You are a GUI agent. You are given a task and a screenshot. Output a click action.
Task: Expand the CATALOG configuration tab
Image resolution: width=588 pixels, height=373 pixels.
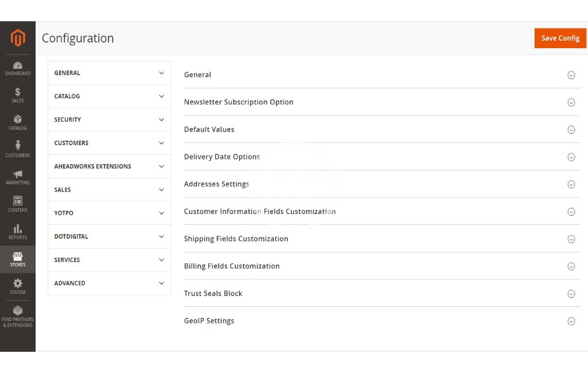109,96
